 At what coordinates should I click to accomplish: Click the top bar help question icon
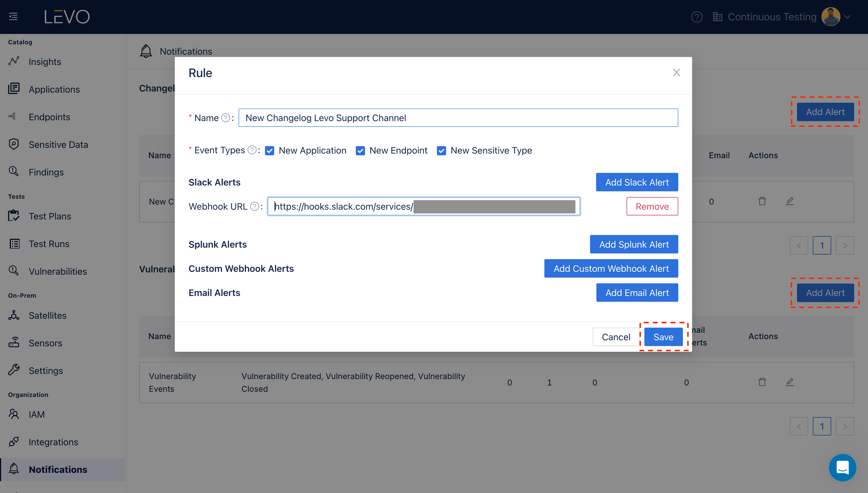[696, 17]
